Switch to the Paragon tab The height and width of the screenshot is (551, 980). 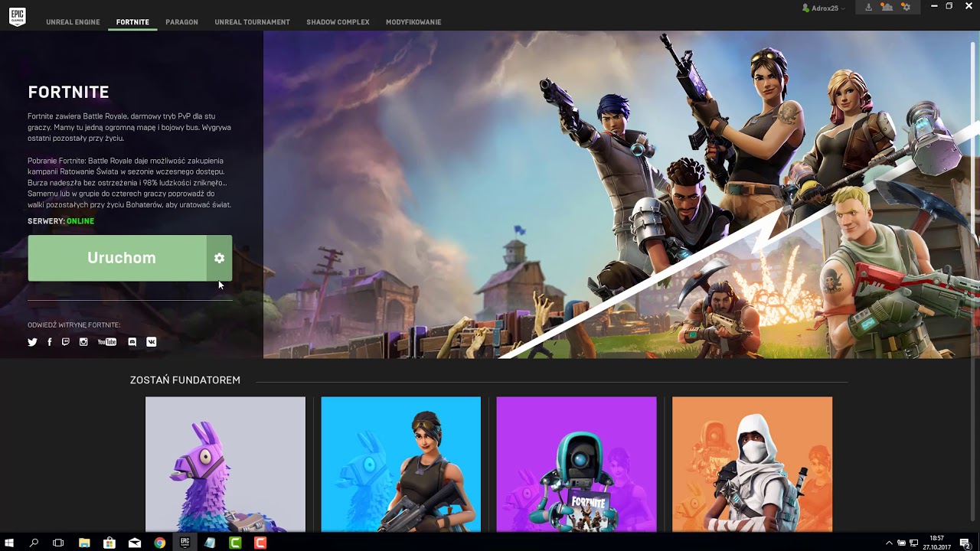(181, 22)
